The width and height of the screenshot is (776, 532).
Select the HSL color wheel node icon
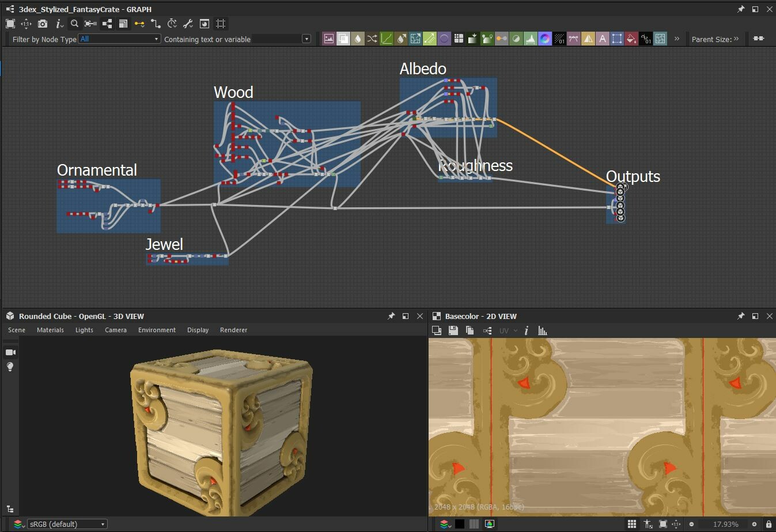coord(546,39)
